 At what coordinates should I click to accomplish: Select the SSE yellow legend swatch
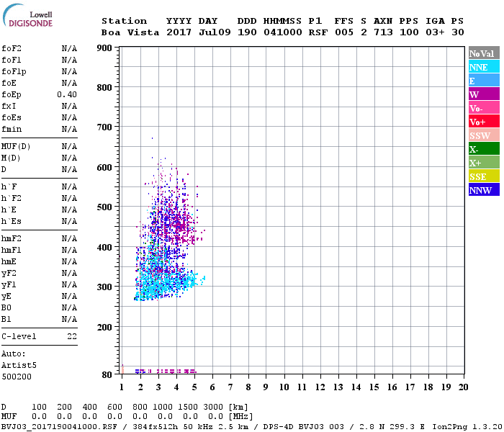(484, 176)
